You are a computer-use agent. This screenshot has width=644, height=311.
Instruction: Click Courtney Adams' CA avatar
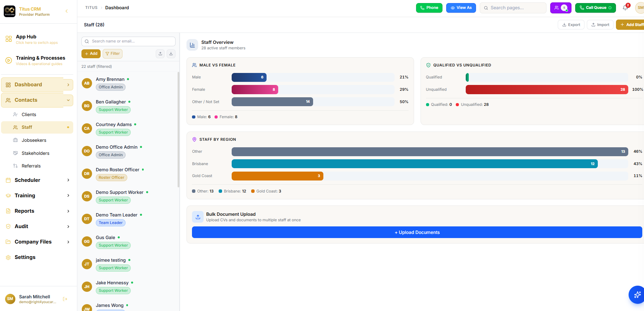[87, 128]
